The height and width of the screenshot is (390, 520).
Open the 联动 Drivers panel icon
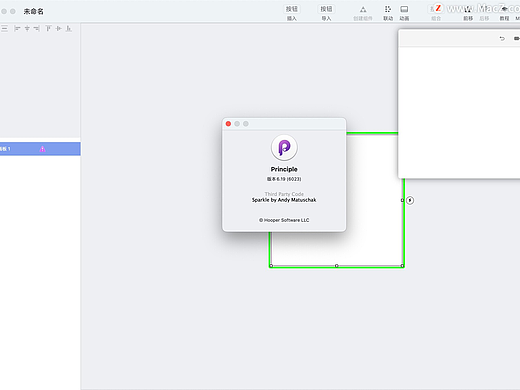(x=388, y=9)
